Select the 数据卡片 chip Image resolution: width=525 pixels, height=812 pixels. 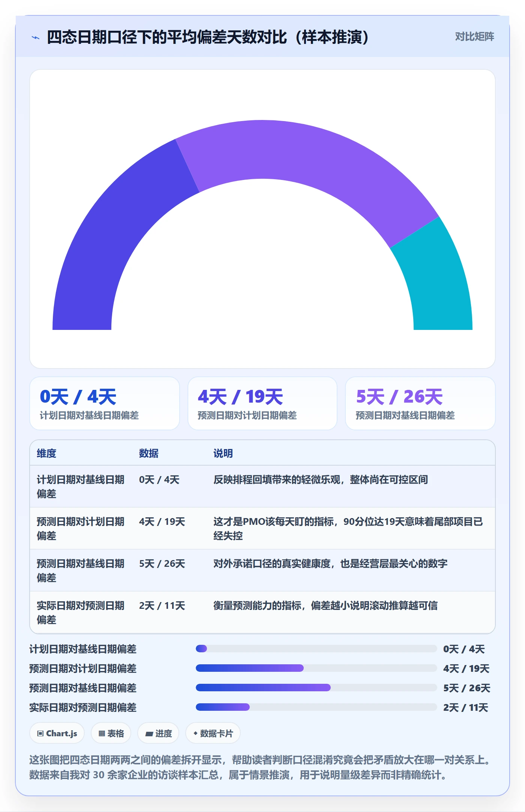[x=213, y=733]
